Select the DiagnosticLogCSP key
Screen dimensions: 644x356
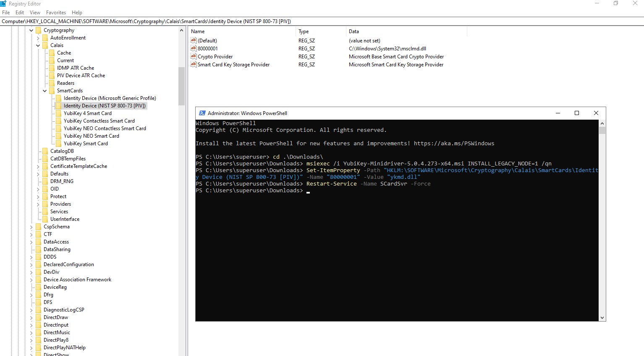coord(64,310)
